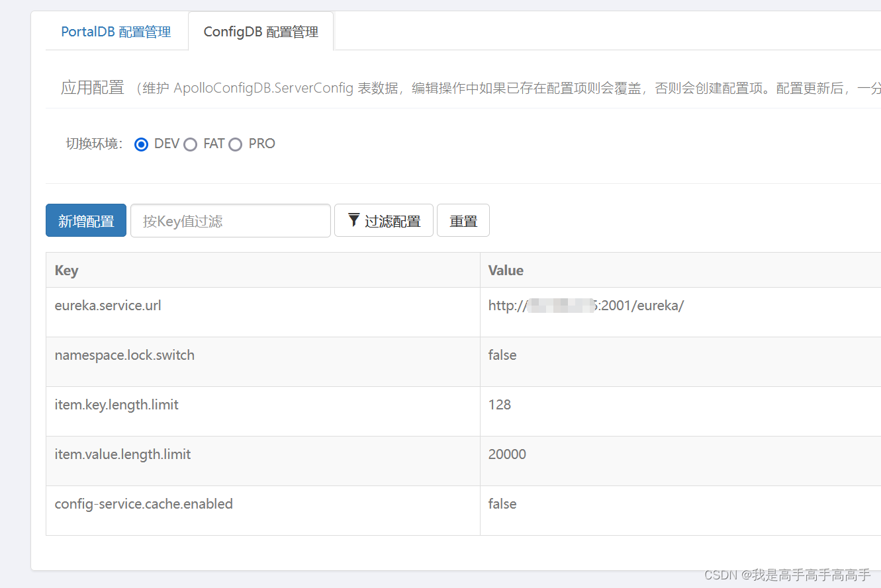The image size is (881, 588).
Task: Click the Value column header
Action: [505, 270]
